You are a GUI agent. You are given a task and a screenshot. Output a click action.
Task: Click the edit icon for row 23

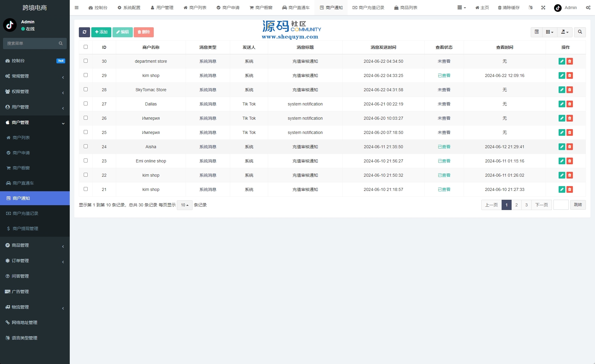[x=562, y=161]
